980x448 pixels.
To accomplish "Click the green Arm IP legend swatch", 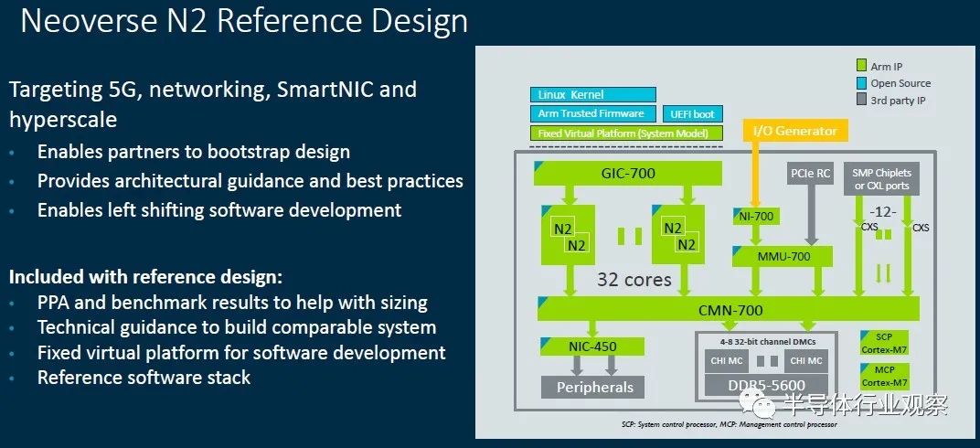I will pos(861,66).
